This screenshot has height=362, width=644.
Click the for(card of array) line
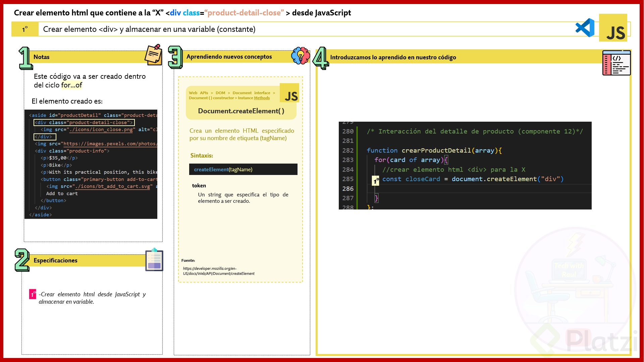click(411, 160)
